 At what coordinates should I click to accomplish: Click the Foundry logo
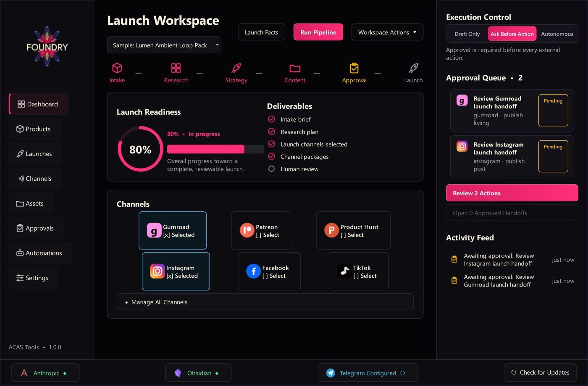pyautogui.click(x=47, y=47)
